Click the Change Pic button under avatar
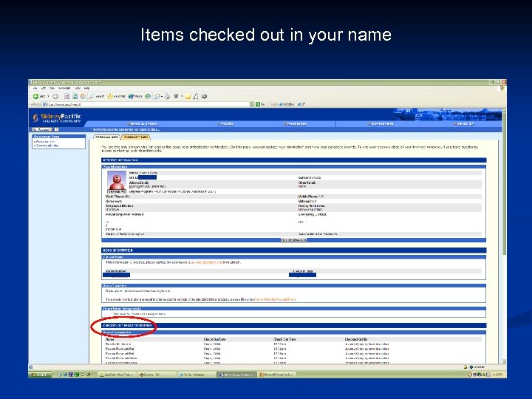This screenshot has width=532, height=399. 117,191
